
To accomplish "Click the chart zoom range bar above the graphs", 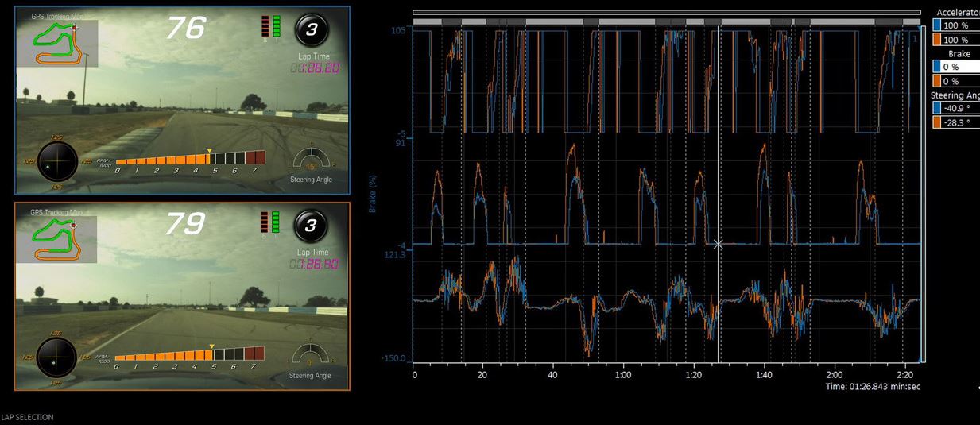I will pyautogui.click(x=666, y=12).
